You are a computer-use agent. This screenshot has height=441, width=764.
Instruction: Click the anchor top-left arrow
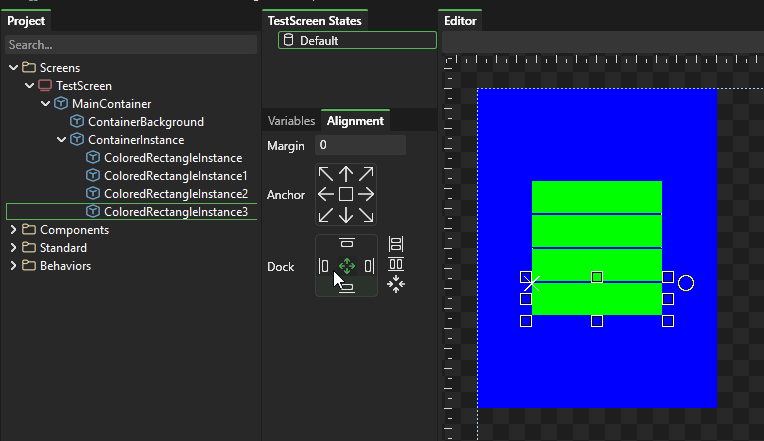326,174
